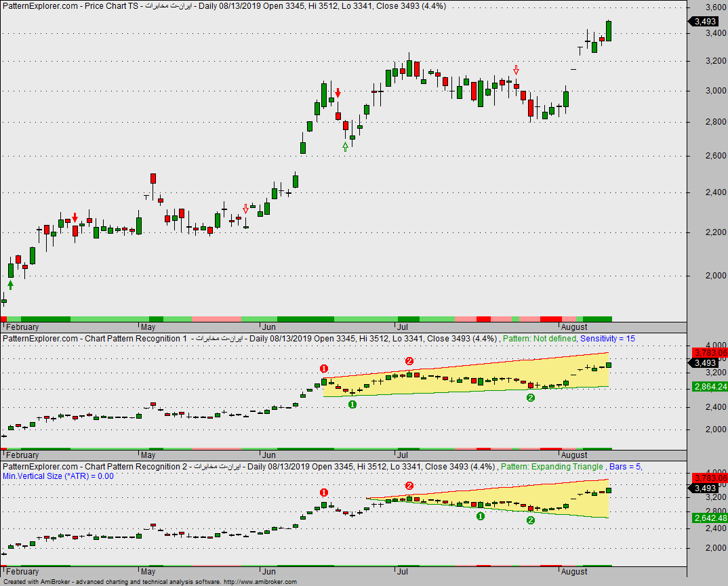Click the green 2,864.24 price label
Image resolution: width=728 pixels, height=586 pixels.
click(x=710, y=387)
